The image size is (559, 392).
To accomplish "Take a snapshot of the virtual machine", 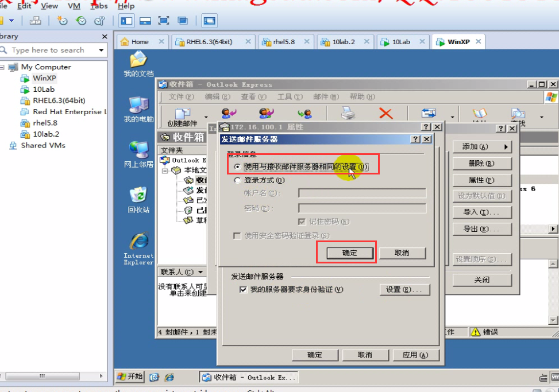I will click(62, 21).
